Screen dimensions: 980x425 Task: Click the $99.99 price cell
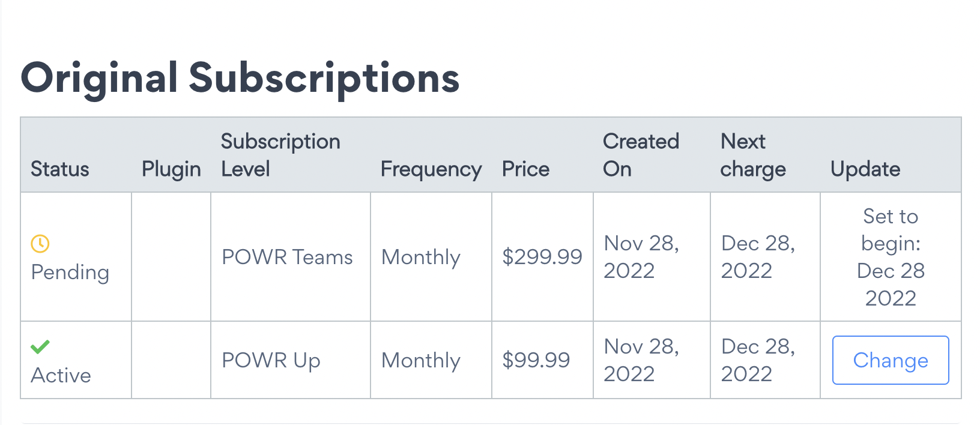pos(536,361)
